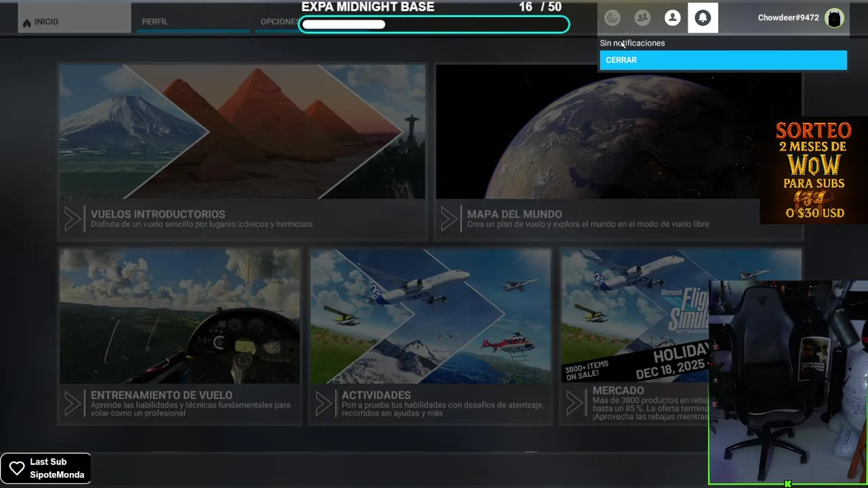Open the Vuelos Introductorios tile image

click(242, 131)
